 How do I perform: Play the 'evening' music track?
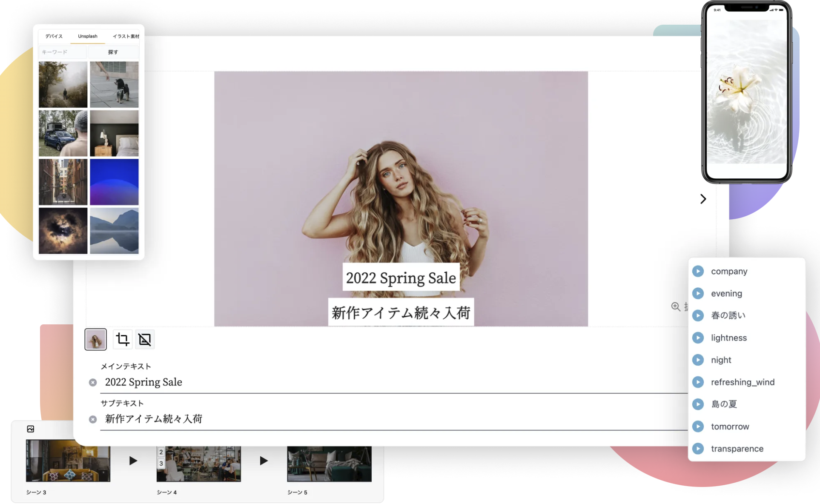(698, 293)
